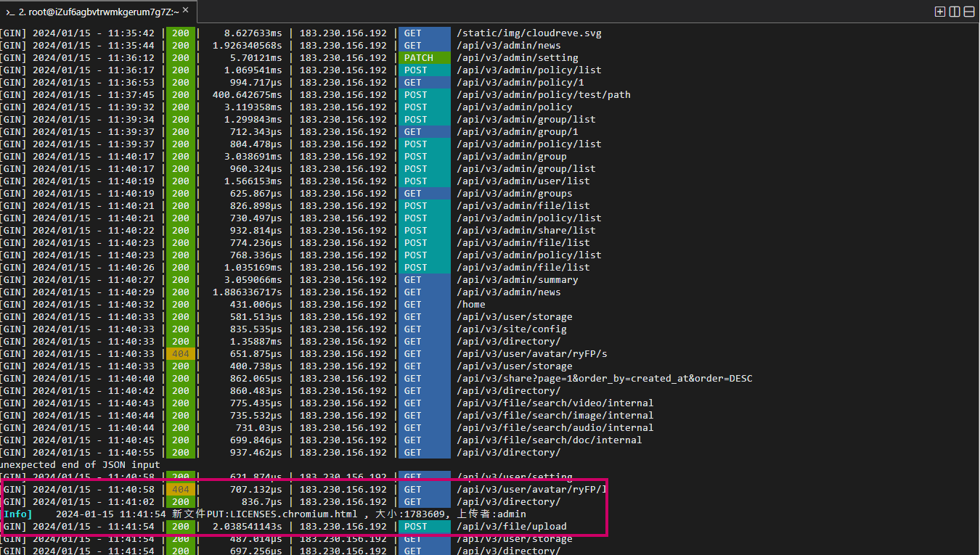980x555 pixels.
Task: Click the /api/v3/admin/summary path
Action: [x=518, y=280]
